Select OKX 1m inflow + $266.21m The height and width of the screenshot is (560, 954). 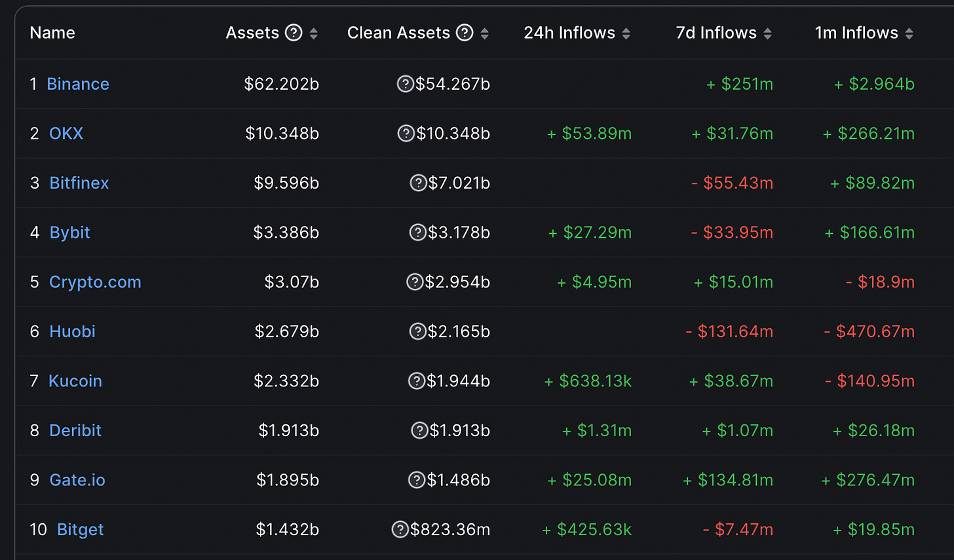point(869,134)
